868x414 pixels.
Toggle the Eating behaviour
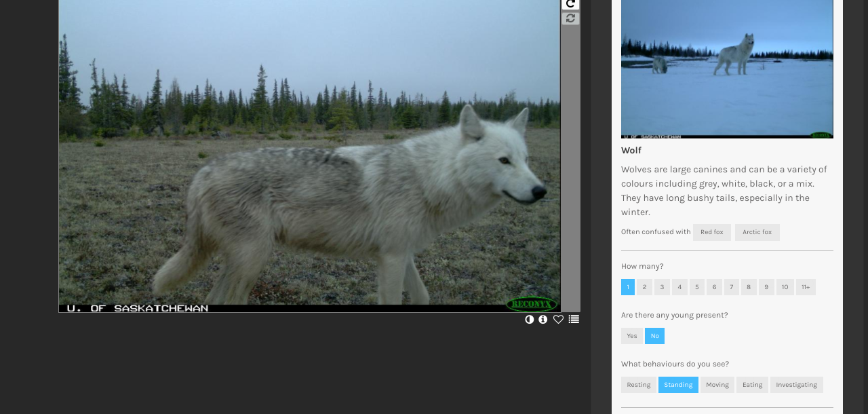point(752,385)
